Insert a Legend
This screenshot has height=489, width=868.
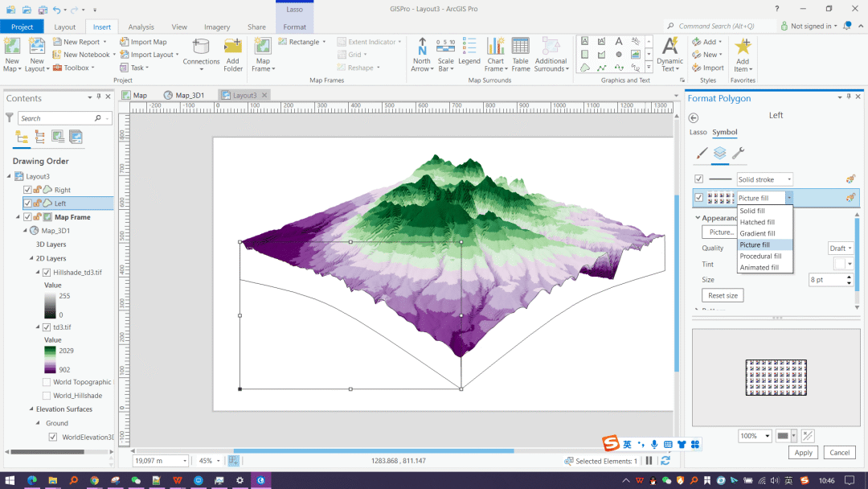(x=469, y=51)
